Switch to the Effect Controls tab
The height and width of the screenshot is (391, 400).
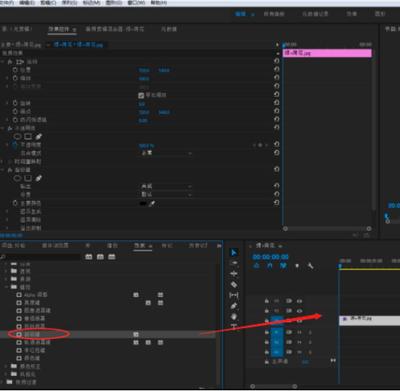tap(62, 29)
